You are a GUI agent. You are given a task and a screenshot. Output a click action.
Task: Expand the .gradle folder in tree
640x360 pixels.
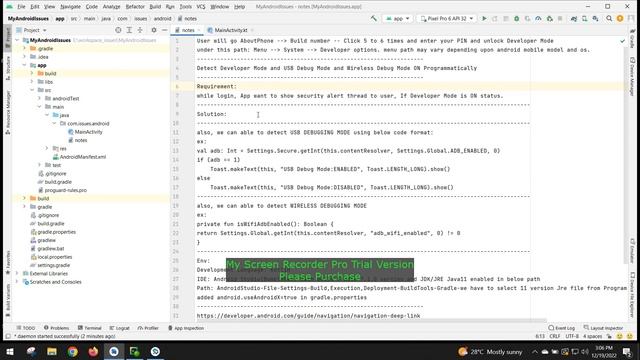coord(24,49)
